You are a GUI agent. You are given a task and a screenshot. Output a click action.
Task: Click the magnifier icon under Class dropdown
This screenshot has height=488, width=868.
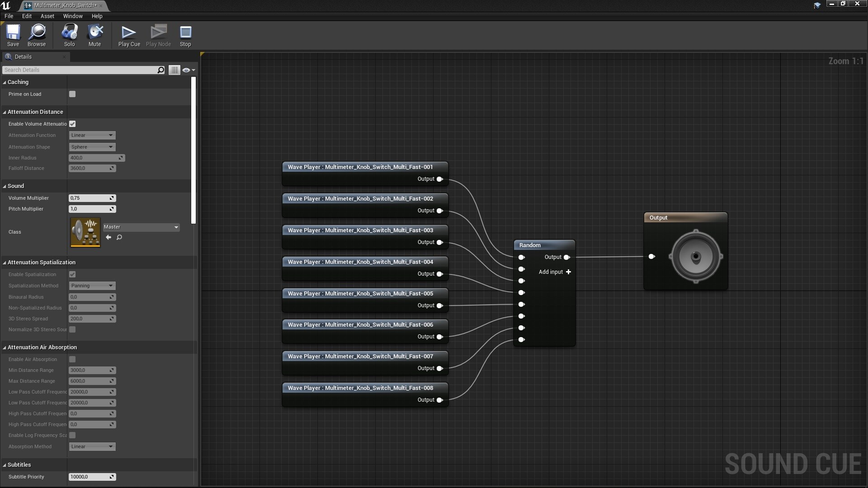[x=119, y=237]
